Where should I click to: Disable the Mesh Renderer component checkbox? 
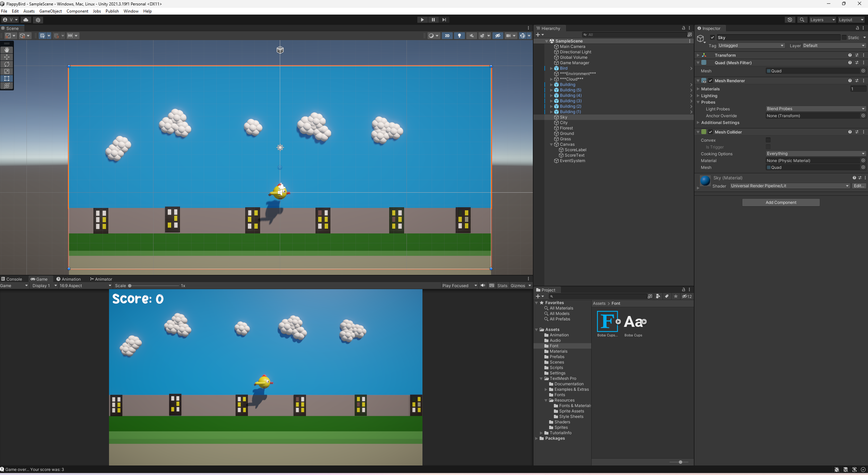coord(711,81)
